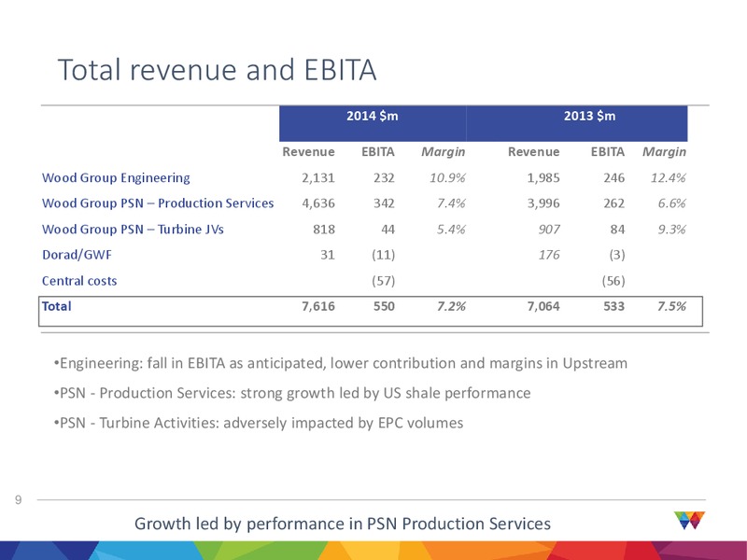Click the 'Wood Group Engineering' row label

(x=116, y=178)
